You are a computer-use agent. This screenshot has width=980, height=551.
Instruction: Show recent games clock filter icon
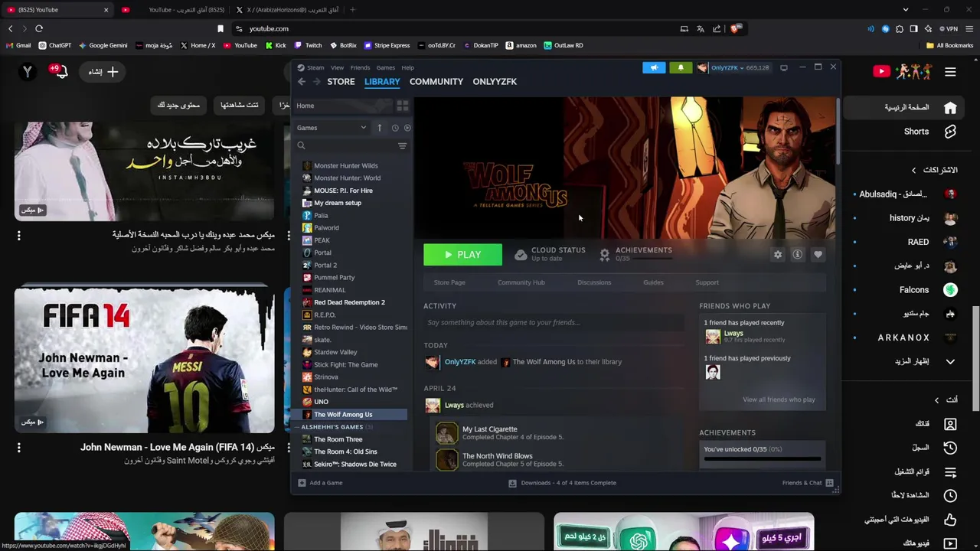click(x=395, y=128)
